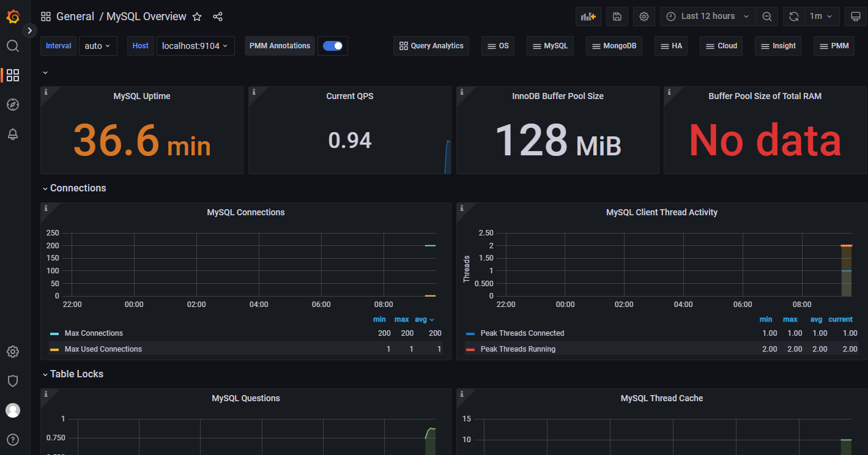Open the Configuration gear in sidebar
Viewport: 868px width, 455px height.
pyautogui.click(x=13, y=352)
